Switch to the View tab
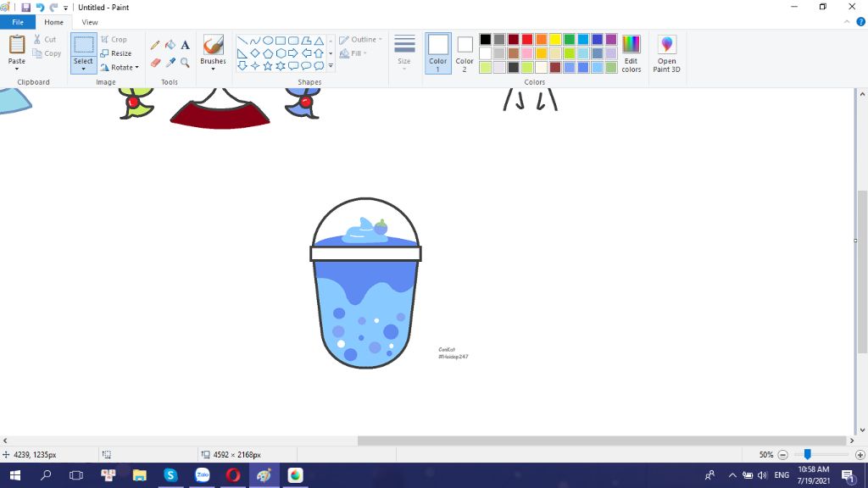The width and height of the screenshot is (868, 488). (x=90, y=22)
